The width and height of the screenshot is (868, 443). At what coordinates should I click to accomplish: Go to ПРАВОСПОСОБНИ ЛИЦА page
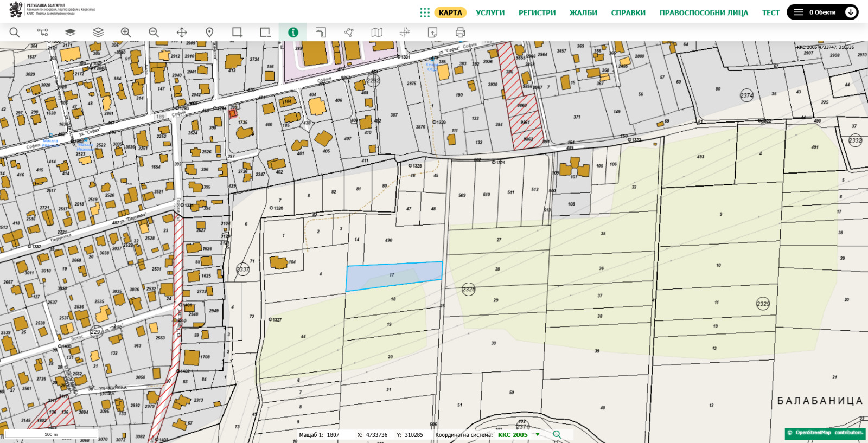[703, 12]
